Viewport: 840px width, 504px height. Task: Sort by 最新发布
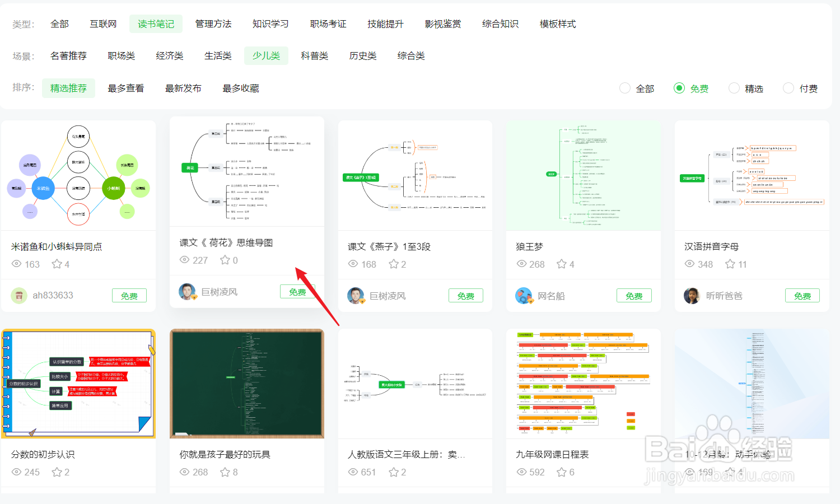[x=183, y=88]
